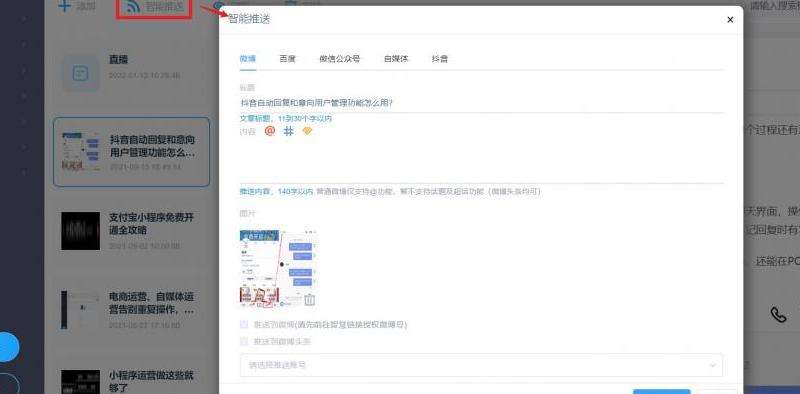The height and width of the screenshot is (394, 800).
Task: Open the 支付宝小程序免费开通全攻略 article
Action: click(132, 231)
